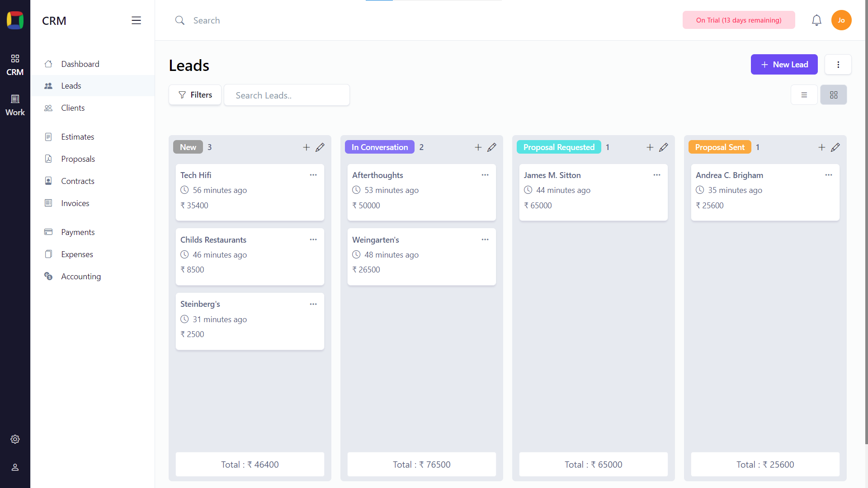The image size is (868, 488).
Task: Switch to list view
Action: tap(804, 95)
